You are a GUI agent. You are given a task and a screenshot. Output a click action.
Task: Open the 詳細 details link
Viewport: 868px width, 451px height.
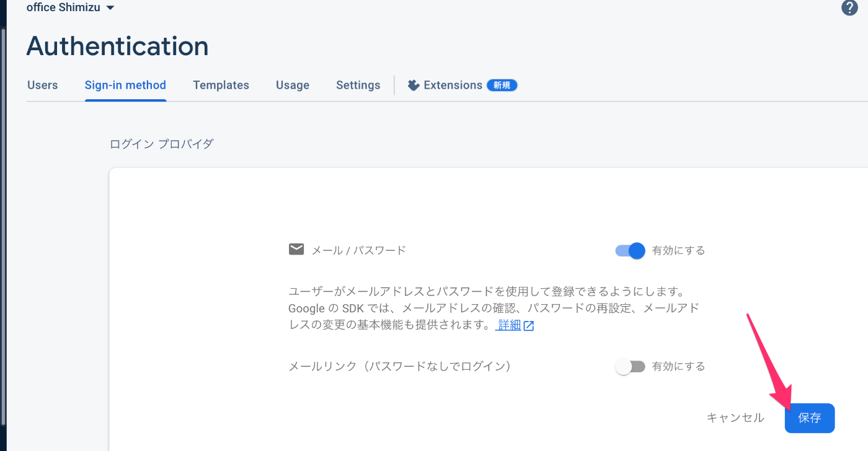510,325
